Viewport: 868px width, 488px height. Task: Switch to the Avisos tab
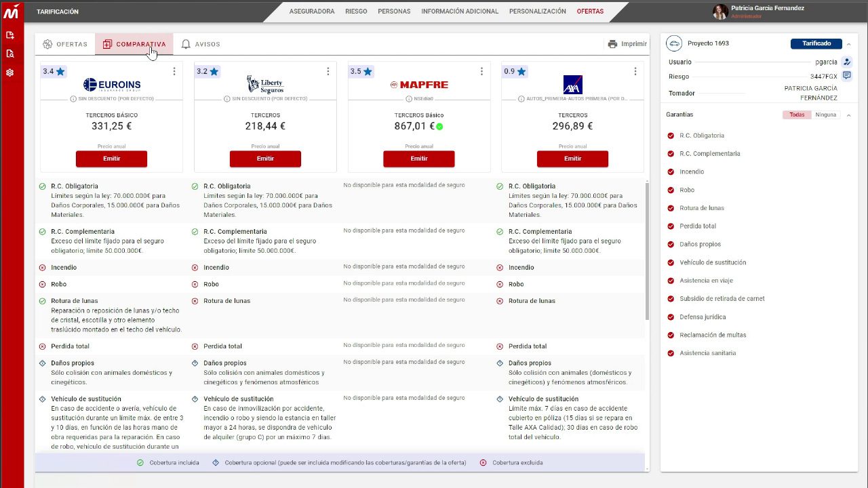[x=201, y=44]
